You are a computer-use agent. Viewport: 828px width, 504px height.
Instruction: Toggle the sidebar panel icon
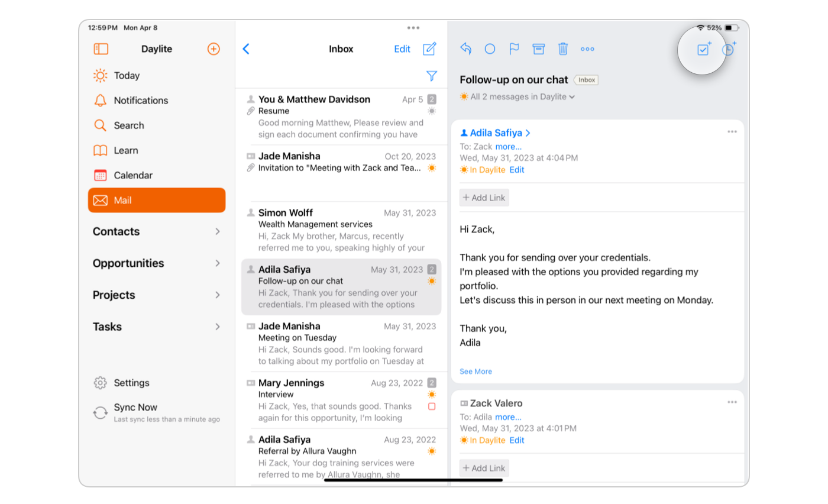pyautogui.click(x=101, y=49)
